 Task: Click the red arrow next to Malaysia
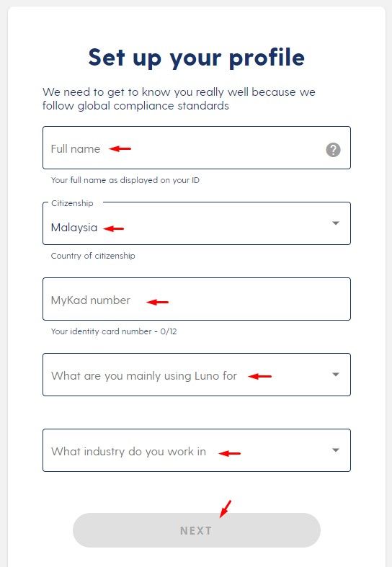114,228
